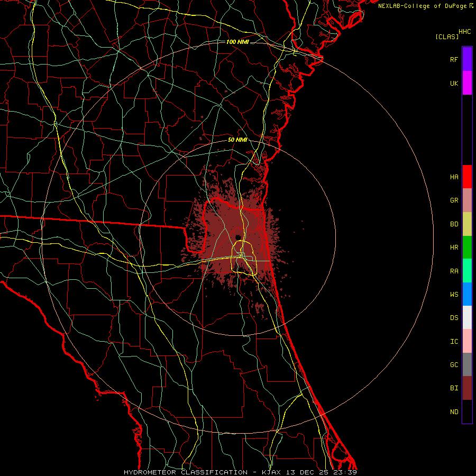Image resolution: width=476 pixels, height=476 pixels.
Task: Click the [CLAS] units label
Action: pyautogui.click(x=447, y=36)
